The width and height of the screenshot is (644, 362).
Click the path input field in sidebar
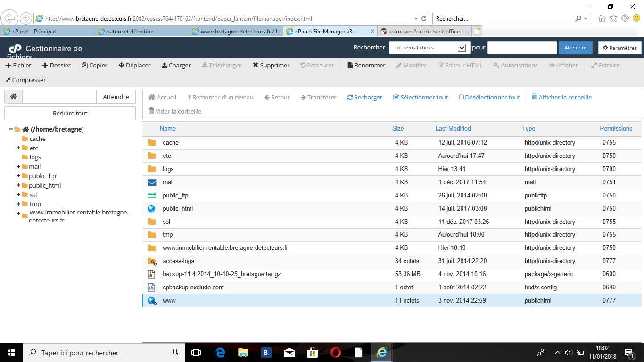[59, 97]
